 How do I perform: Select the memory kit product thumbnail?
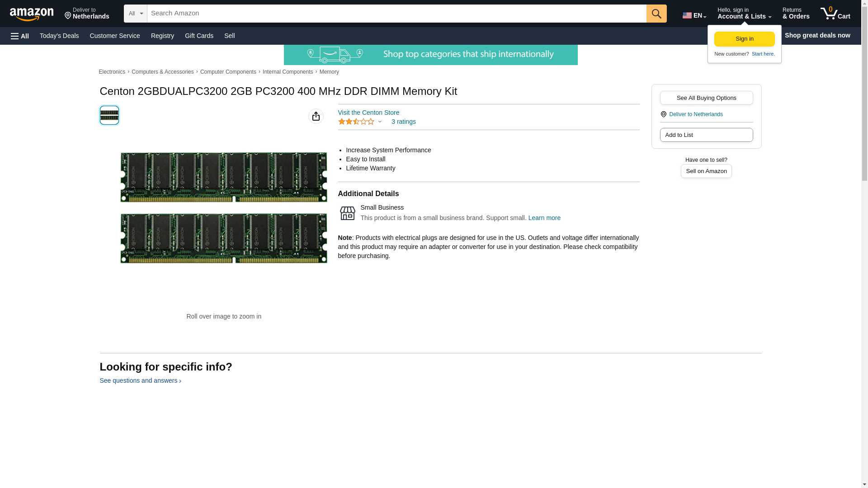pos(109,115)
